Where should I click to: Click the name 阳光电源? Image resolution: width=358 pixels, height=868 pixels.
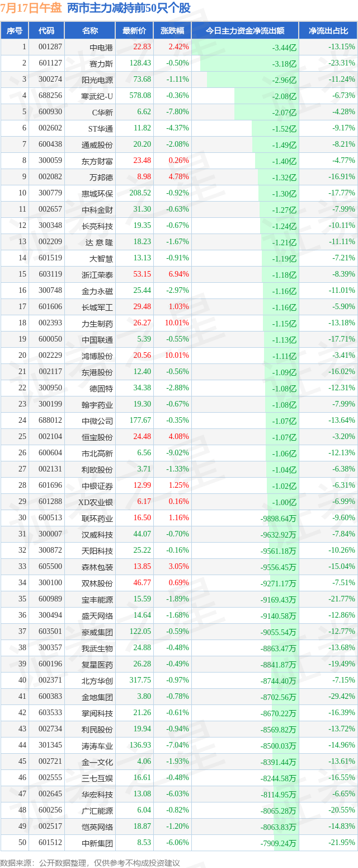click(97, 80)
